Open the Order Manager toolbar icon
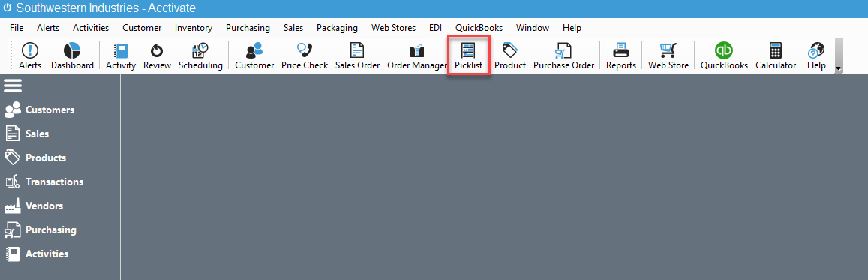 click(x=416, y=56)
